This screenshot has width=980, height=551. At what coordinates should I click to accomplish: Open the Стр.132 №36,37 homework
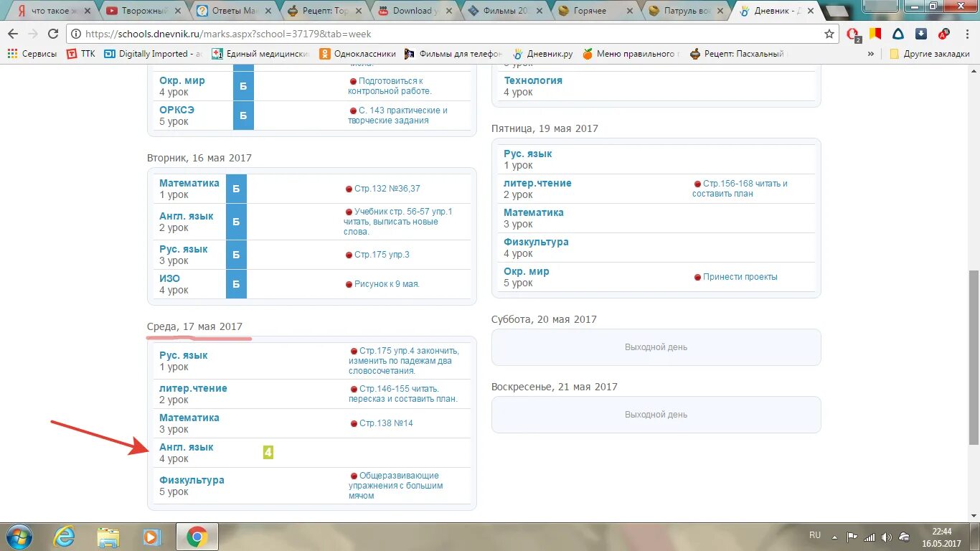[387, 189]
